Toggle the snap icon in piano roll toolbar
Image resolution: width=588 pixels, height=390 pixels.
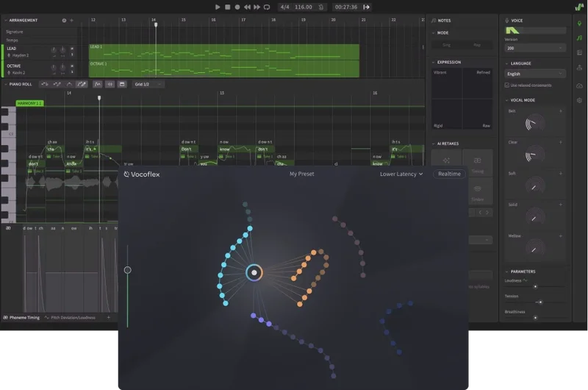coord(110,84)
